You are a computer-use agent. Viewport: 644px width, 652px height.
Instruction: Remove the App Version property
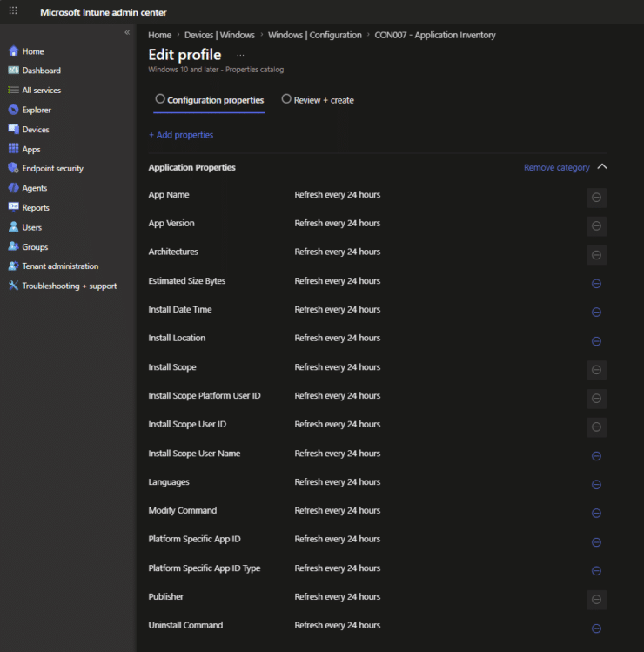597,226
